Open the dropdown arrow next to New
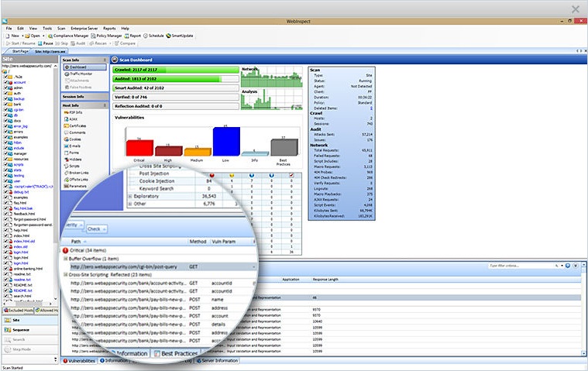Viewport: 588px width, 371px height. click(x=22, y=36)
